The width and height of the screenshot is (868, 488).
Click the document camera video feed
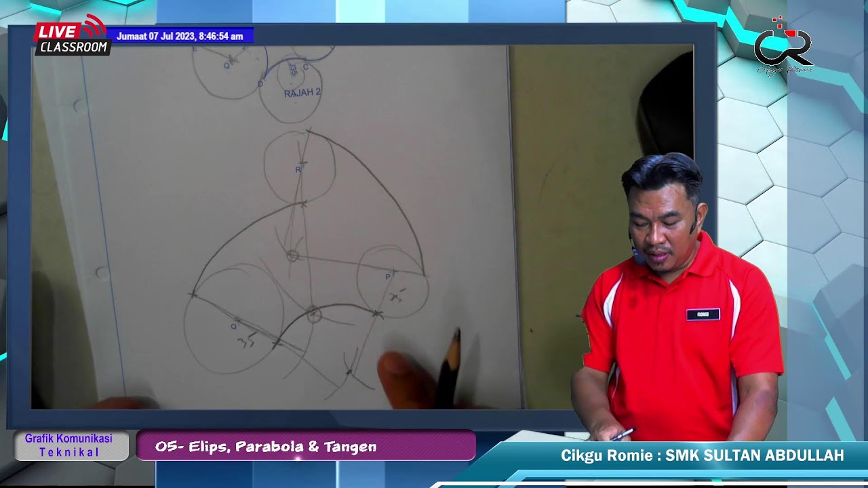tap(363, 227)
